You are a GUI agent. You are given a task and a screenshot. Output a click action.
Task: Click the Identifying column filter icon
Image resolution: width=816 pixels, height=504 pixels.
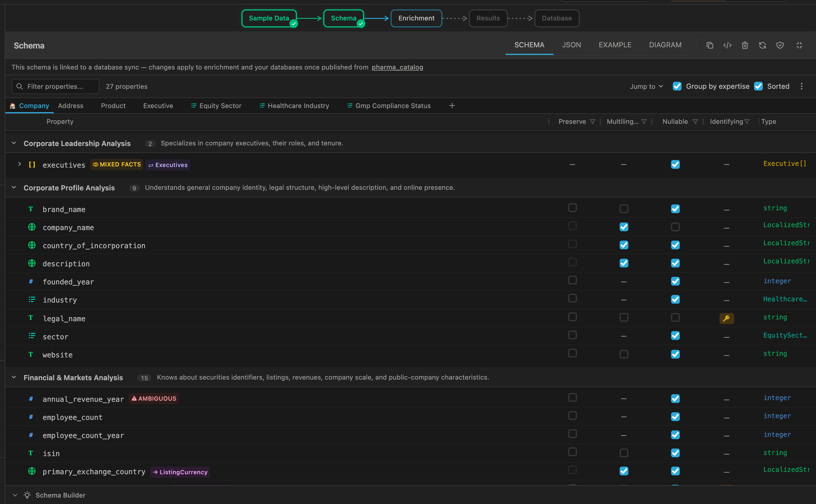coord(747,122)
